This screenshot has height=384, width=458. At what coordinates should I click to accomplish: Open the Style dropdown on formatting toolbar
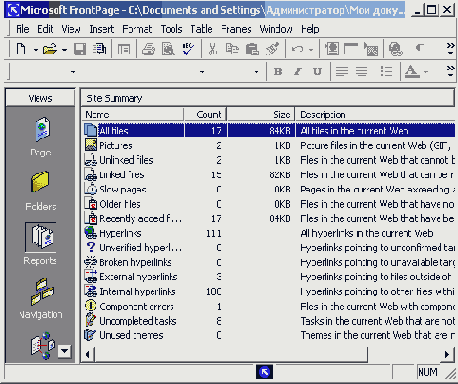[x=73, y=72]
